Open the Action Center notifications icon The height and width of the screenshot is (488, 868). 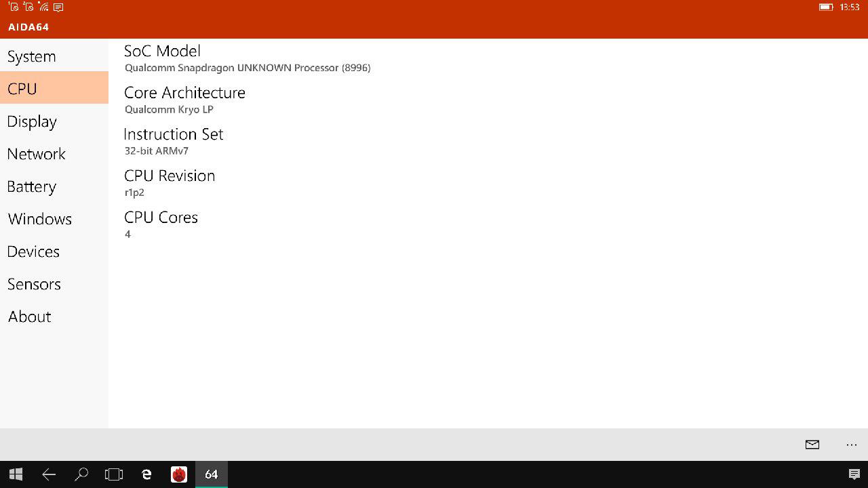pos(854,474)
